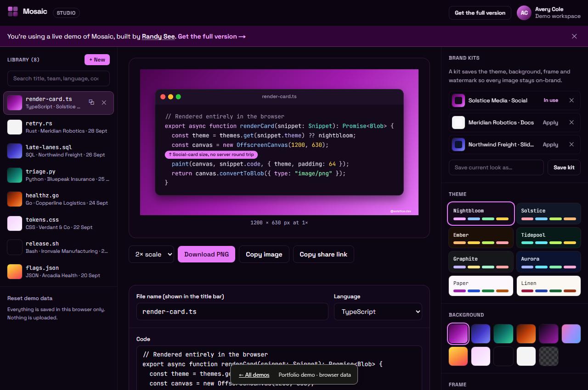The width and height of the screenshot is (588, 390).
Task: Open release.sh in the library
Action: pos(58,247)
